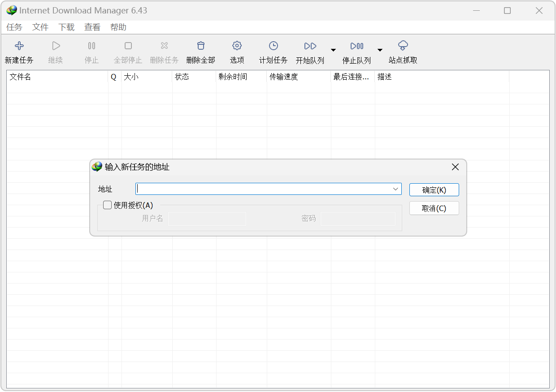Open the 地址 combo box dropdown arrow
556x392 pixels.
click(395, 189)
